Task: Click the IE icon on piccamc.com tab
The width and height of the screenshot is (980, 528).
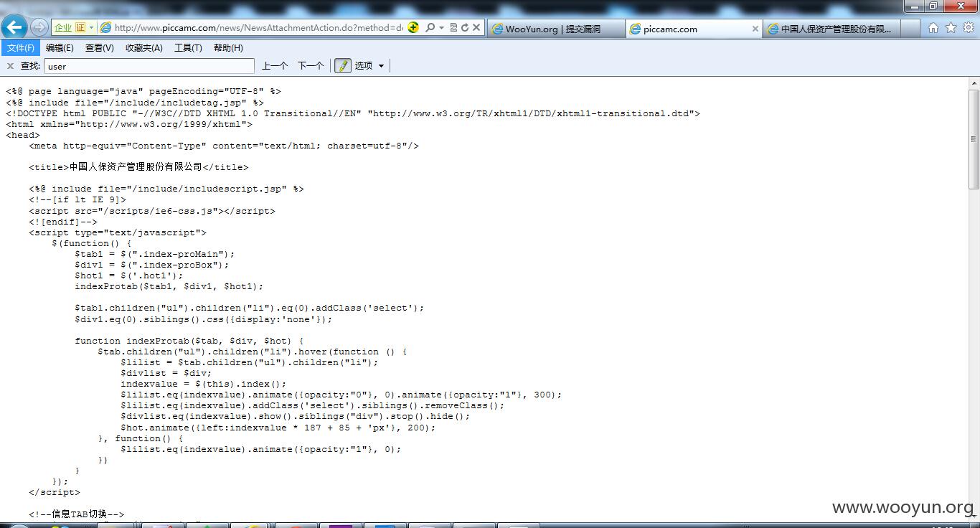Action: pos(635,29)
